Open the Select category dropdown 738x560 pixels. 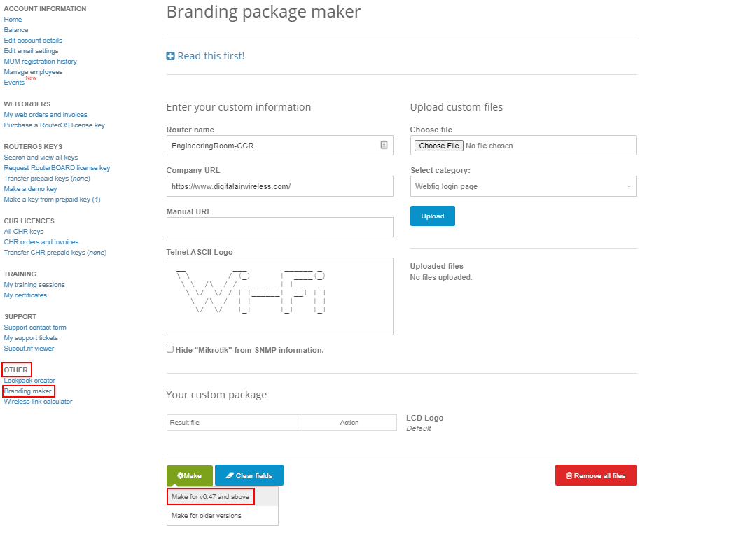[523, 186]
